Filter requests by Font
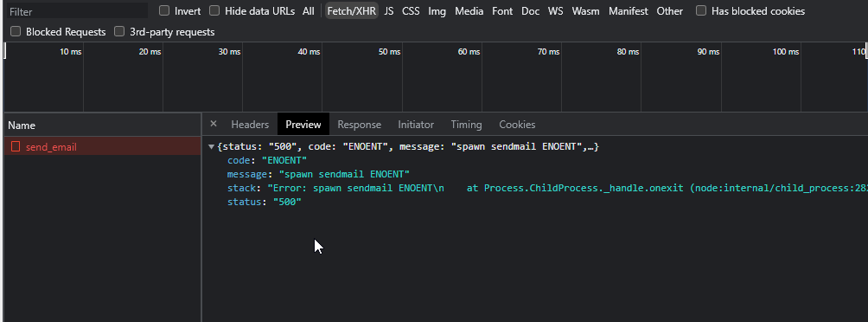Image resolution: width=868 pixels, height=322 pixels. coord(502,11)
